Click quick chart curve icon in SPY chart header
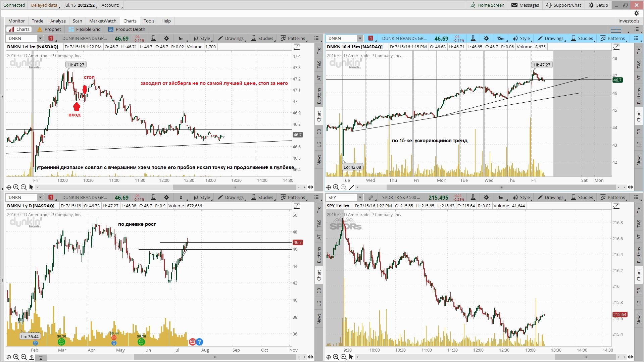 pyautogui.click(x=616, y=206)
